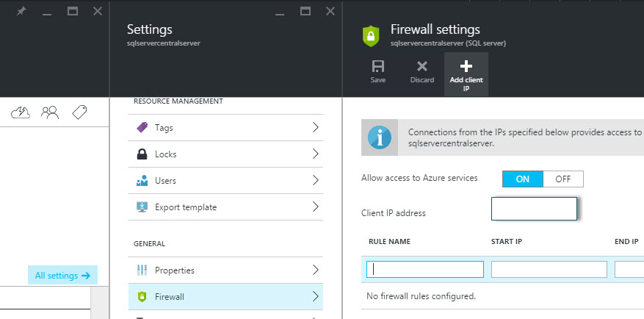Expand the Tags settings chevron
This screenshot has height=319, width=644.
(x=316, y=127)
